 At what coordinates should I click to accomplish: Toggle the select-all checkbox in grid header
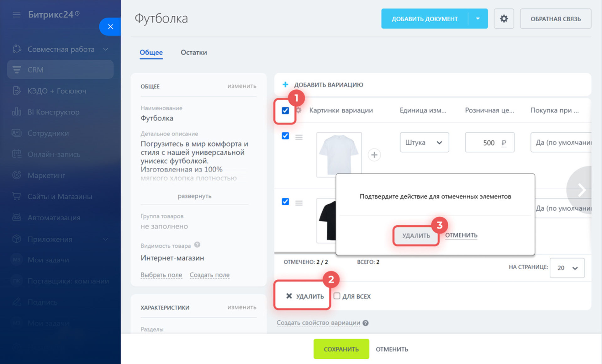click(x=285, y=110)
